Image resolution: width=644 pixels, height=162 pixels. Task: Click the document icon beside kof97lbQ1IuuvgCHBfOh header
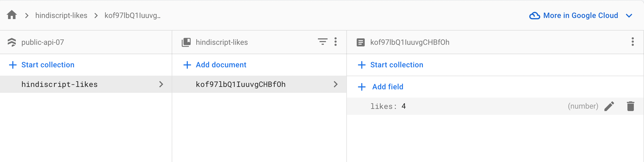pos(361,42)
